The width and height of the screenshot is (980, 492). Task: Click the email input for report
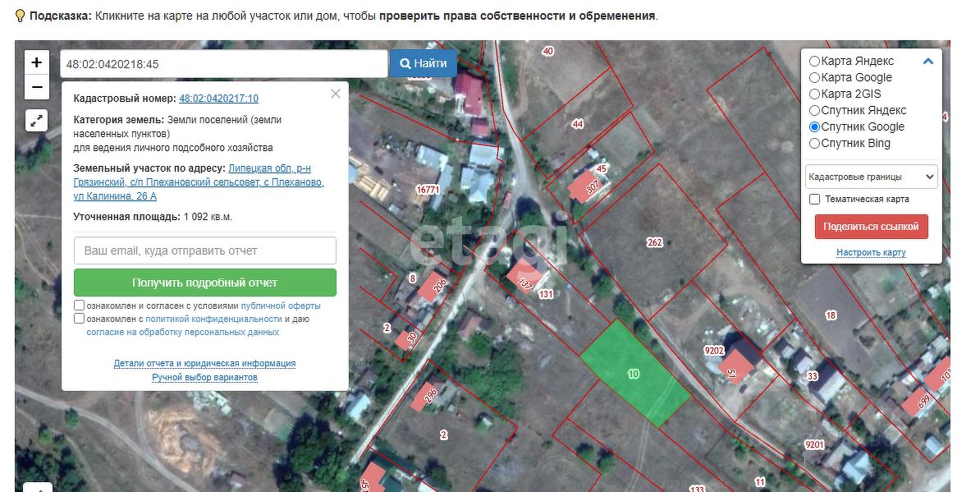pos(205,251)
